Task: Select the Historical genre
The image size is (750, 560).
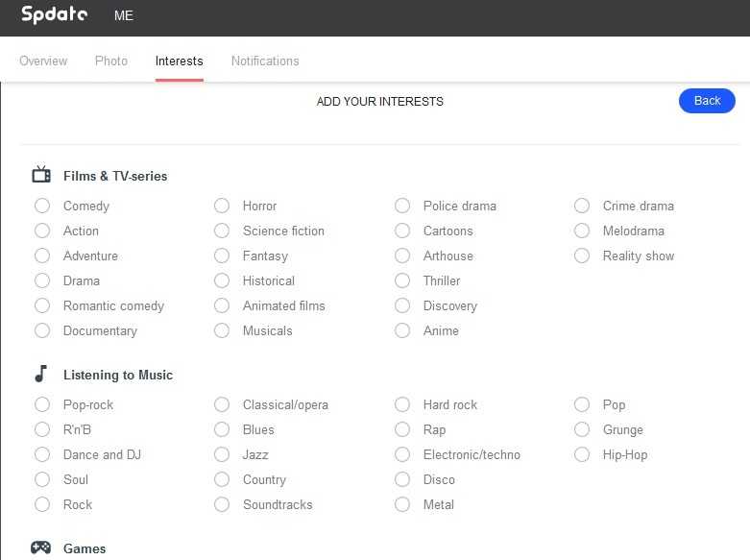Action: coord(222,280)
